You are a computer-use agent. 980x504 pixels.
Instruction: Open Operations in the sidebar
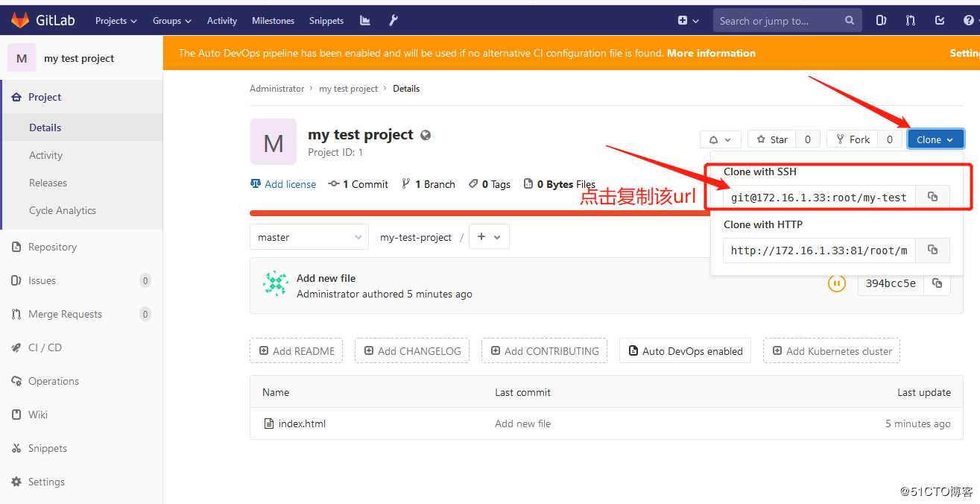click(81, 381)
